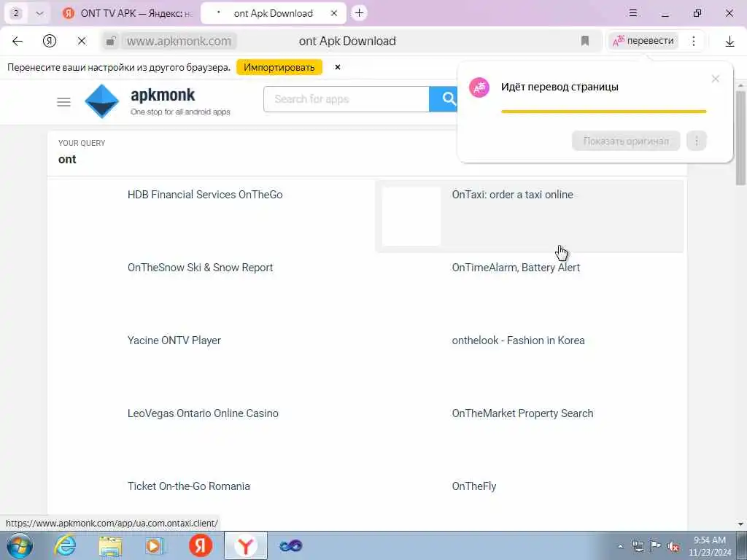Open the translate options three-dot menu in address bar
747x560 pixels.
(x=694, y=42)
